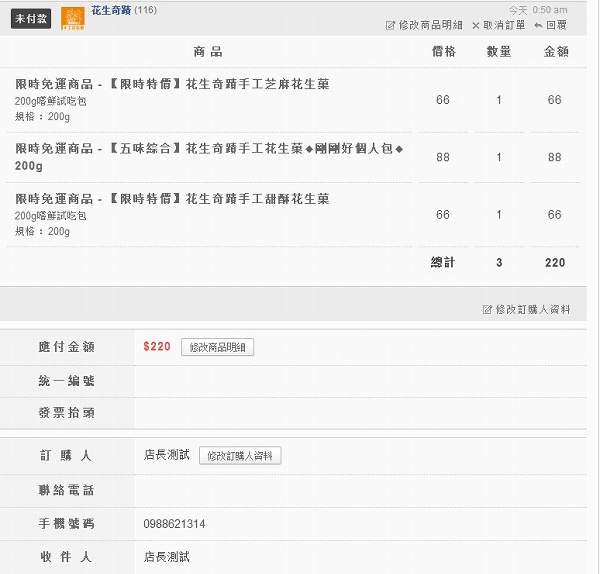Click the price 88 in 五味綜合 row
The image size is (600, 574).
point(443,157)
